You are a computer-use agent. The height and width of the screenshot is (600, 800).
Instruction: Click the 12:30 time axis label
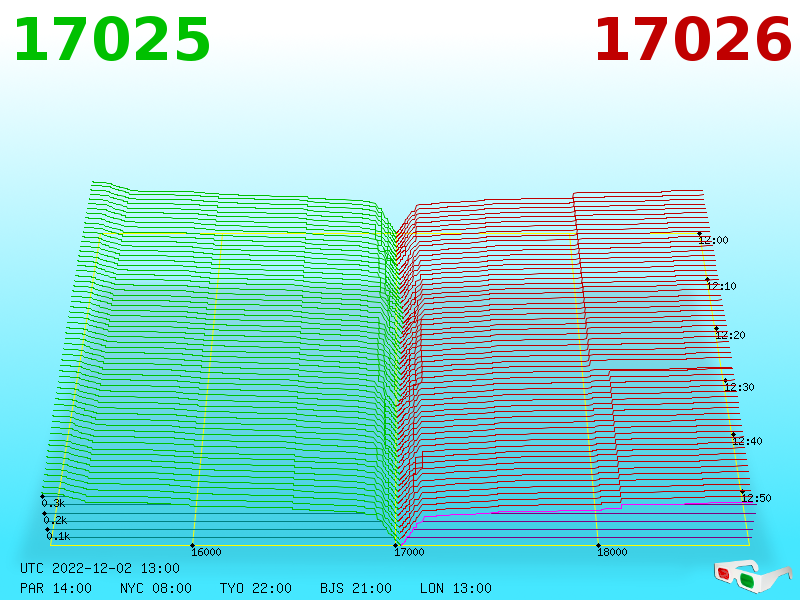[739, 387]
